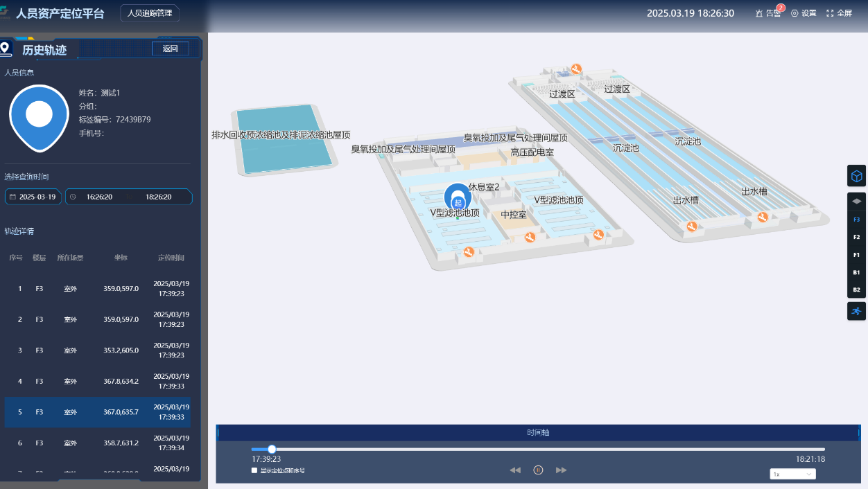Switch map to basement floor B1

[x=857, y=272]
